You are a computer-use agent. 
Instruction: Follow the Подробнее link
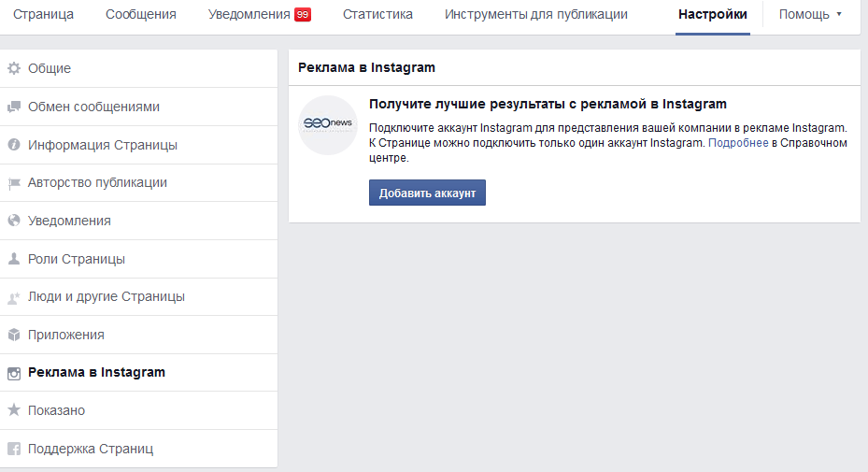[738, 143]
